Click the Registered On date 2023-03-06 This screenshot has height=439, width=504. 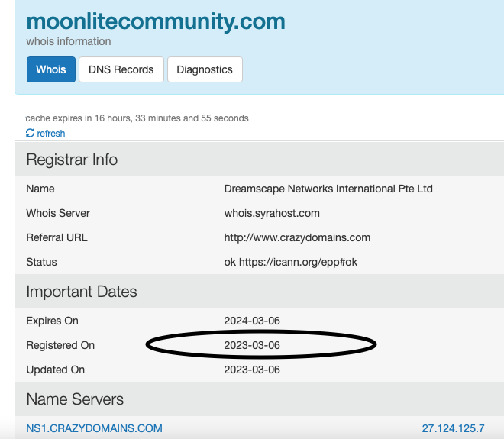(x=252, y=345)
